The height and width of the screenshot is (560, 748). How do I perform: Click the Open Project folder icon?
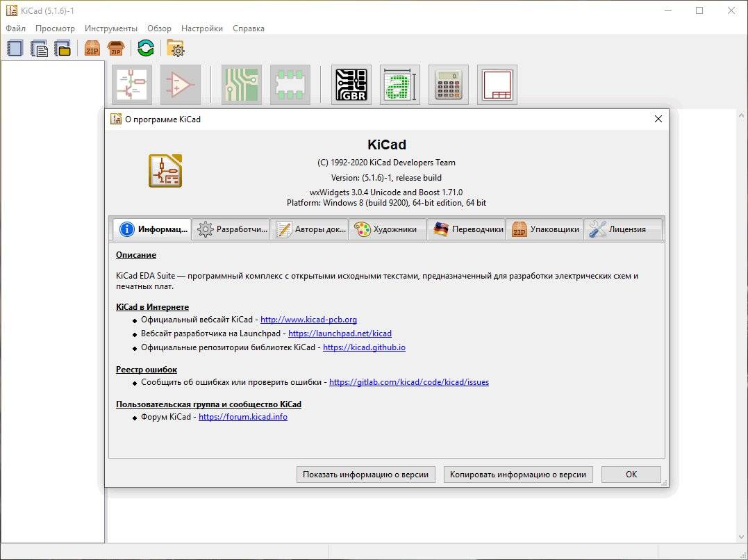point(63,48)
